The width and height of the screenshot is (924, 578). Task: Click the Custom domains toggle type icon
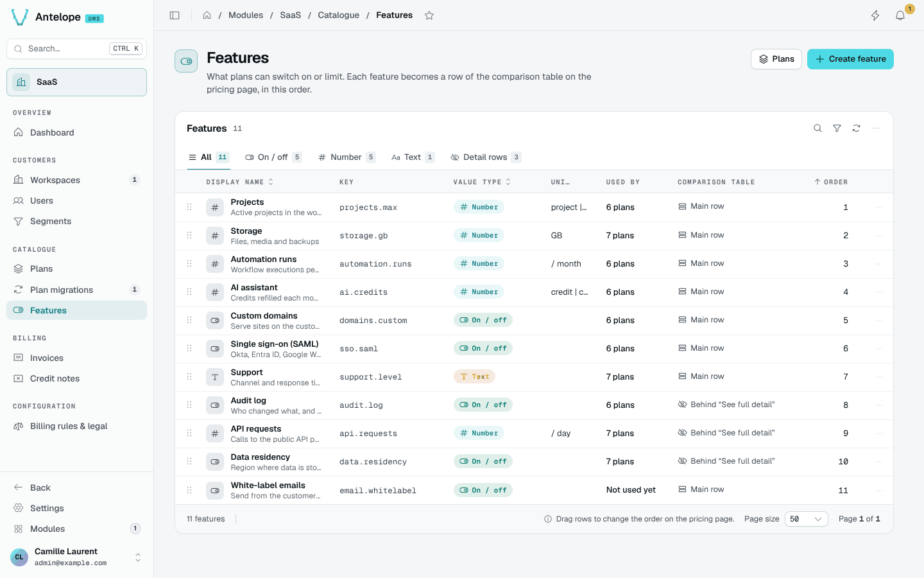tap(215, 320)
